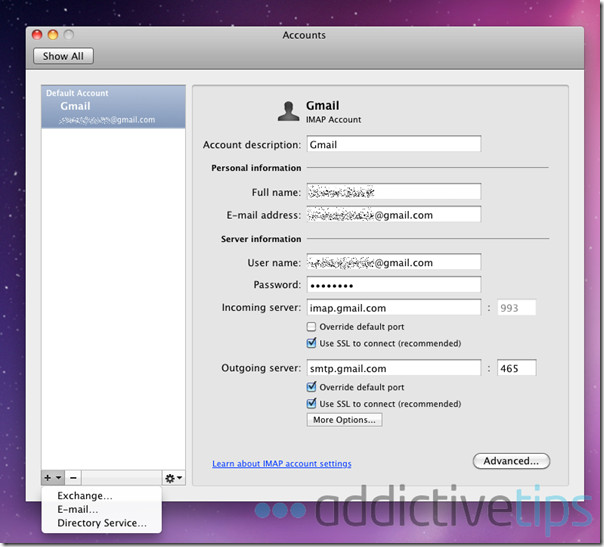Minimize the Accounts window with yellow button
This screenshot has height=547, width=604.
53,35
